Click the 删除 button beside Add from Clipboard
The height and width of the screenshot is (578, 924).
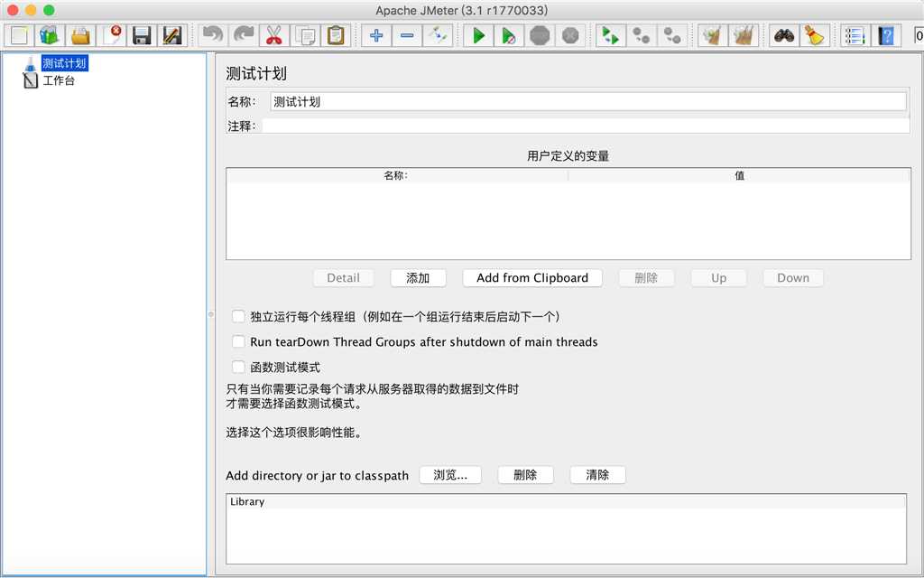646,278
